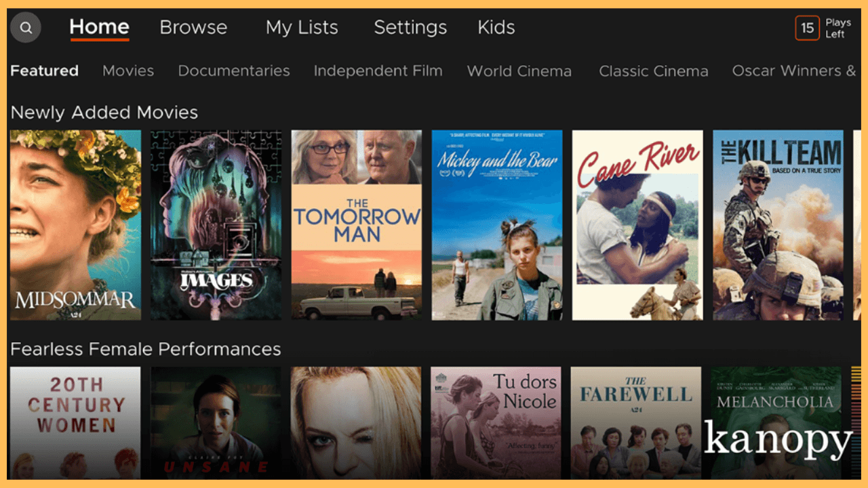
Task: Open Settings from the top navigation
Action: (x=410, y=27)
